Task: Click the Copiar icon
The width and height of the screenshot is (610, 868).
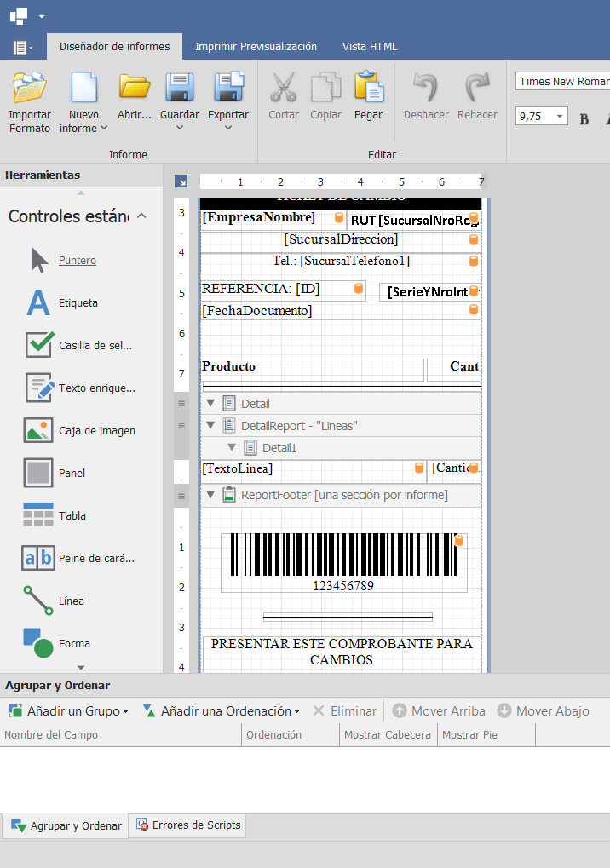Action: 325,88
